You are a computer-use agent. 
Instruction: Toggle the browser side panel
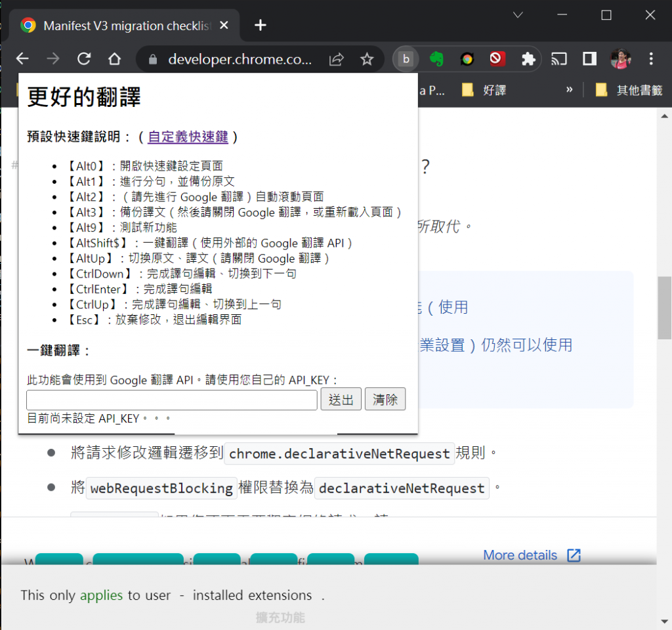pyautogui.click(x=590, y=58)
